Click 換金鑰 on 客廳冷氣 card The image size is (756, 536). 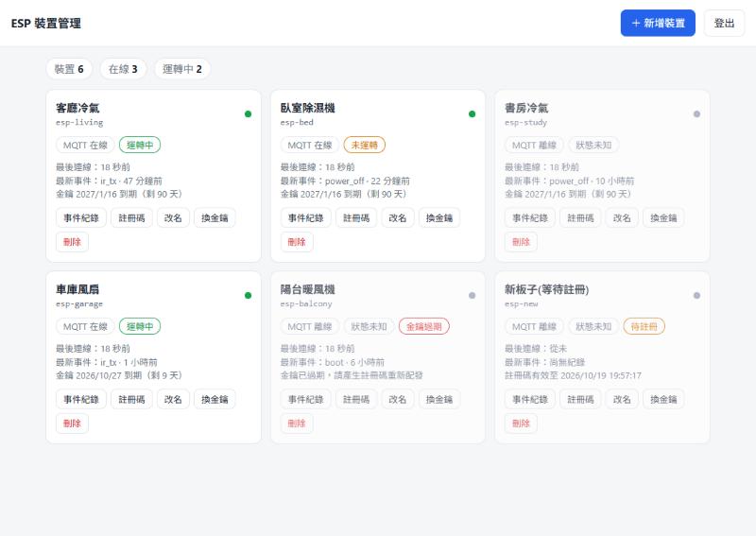tap(215, 218)
